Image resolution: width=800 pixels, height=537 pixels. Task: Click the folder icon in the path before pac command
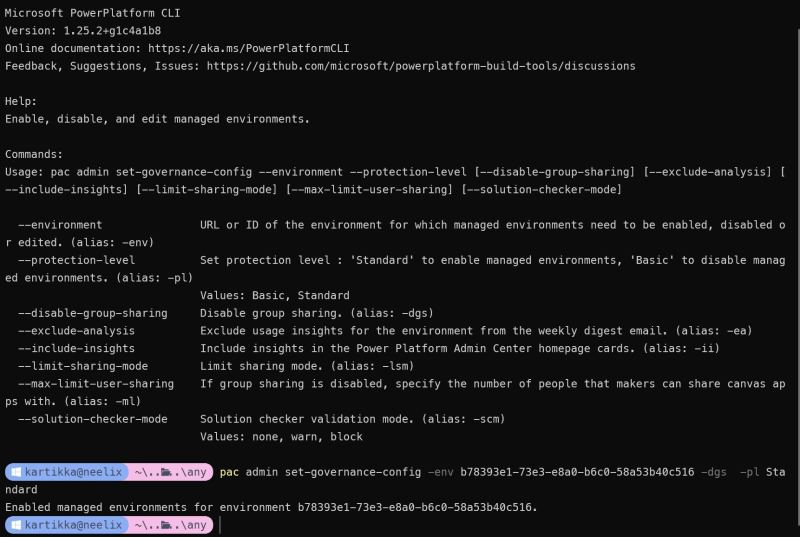(166, 472)
